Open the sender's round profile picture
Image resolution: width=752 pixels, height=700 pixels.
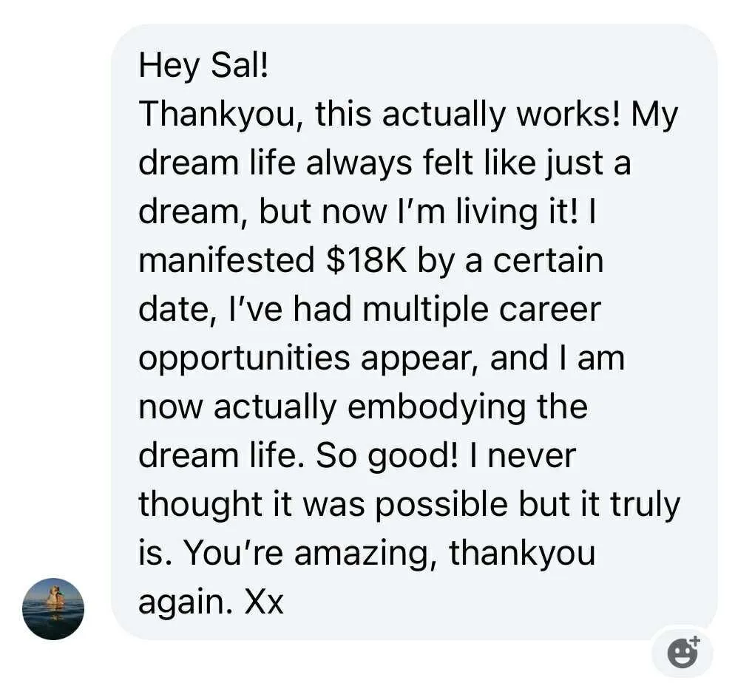tap(53, 608)
